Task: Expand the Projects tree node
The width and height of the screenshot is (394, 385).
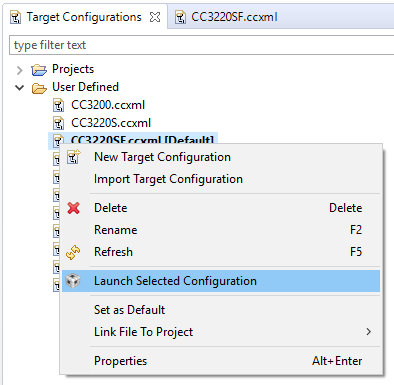Action: click(x=19, y=70)
